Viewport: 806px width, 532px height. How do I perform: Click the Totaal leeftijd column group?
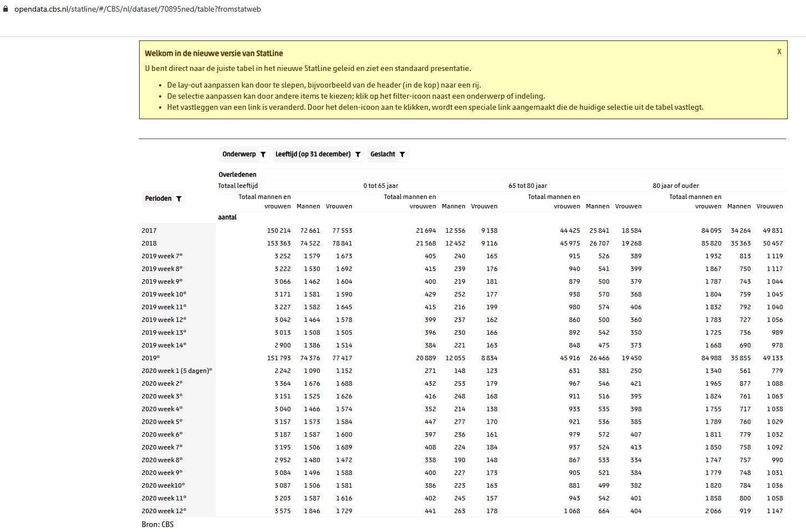(x=238, y=186)
